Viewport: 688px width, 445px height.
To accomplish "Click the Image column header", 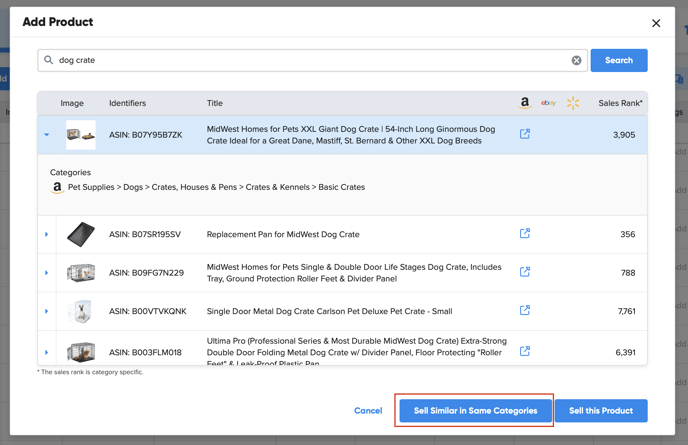I will (x=72, y=103).
